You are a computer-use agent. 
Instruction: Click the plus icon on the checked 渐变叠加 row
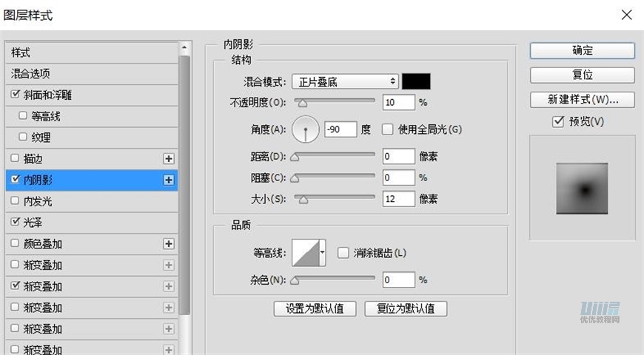point(168,286)
